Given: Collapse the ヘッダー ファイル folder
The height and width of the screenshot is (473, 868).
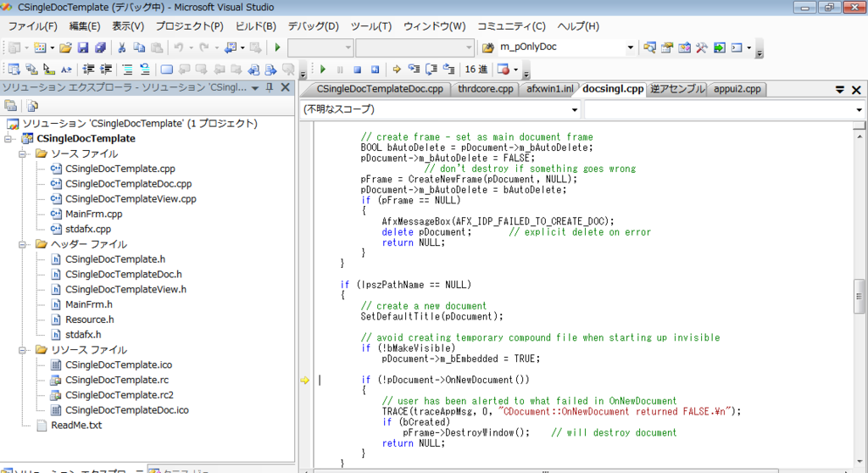Looking at the screenshot, I should (x=23, y=244).
